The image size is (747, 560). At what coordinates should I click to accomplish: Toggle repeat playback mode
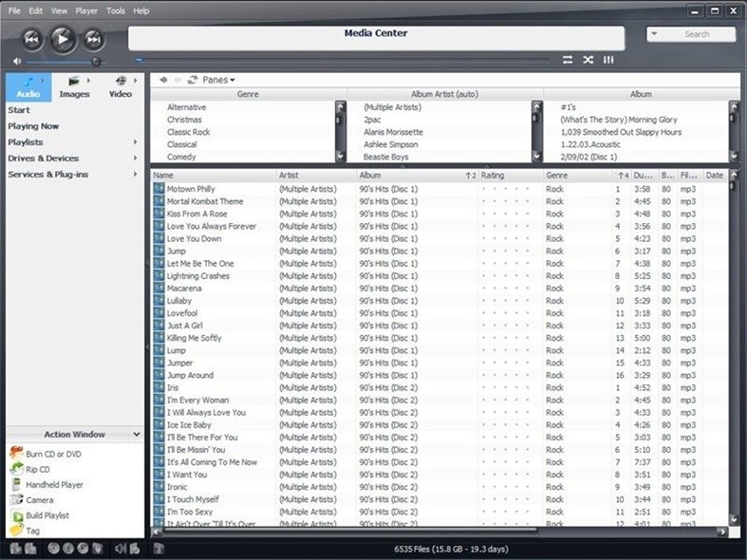pos(568,60)
